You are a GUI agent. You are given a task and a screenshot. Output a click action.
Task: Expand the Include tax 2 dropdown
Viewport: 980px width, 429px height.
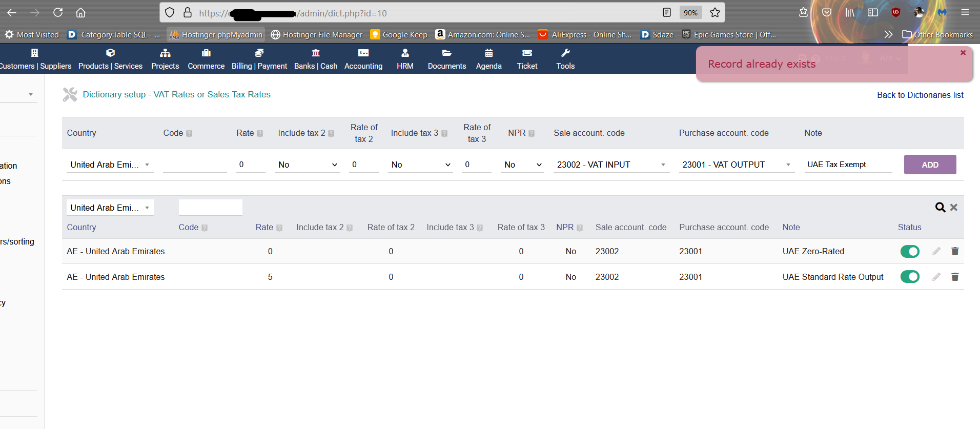308,165
